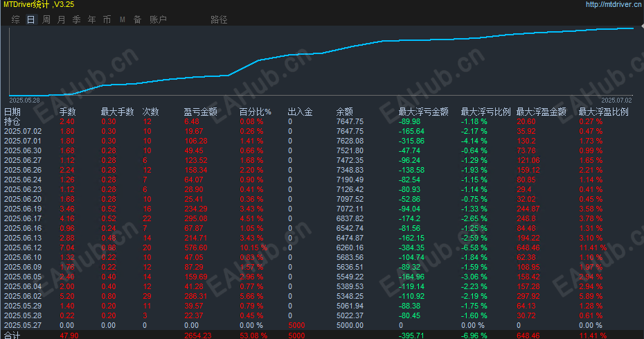Image resolution: width=644 pixels, height=339 pixels.
Task: Click the 5000 deposit in the 2025.05.27 row
Action: pyautogui.click(x=296, y=325)
